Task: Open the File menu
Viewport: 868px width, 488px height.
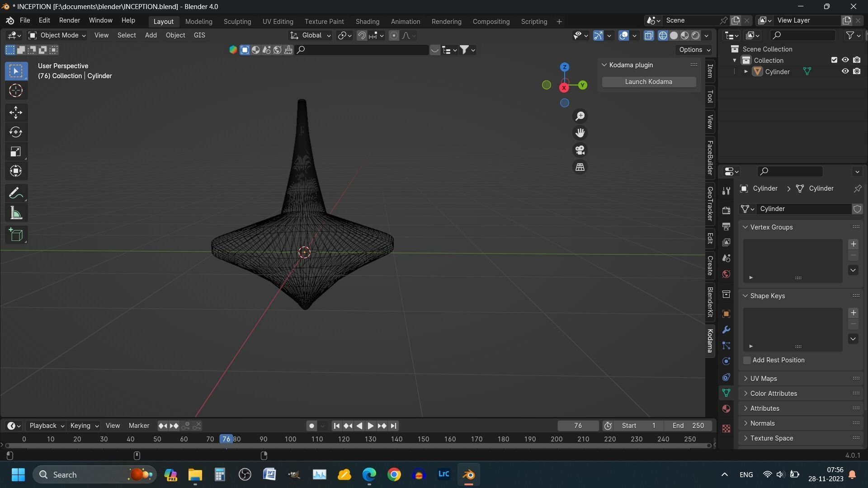Action: pyautogui.click(x=25, y=21)
